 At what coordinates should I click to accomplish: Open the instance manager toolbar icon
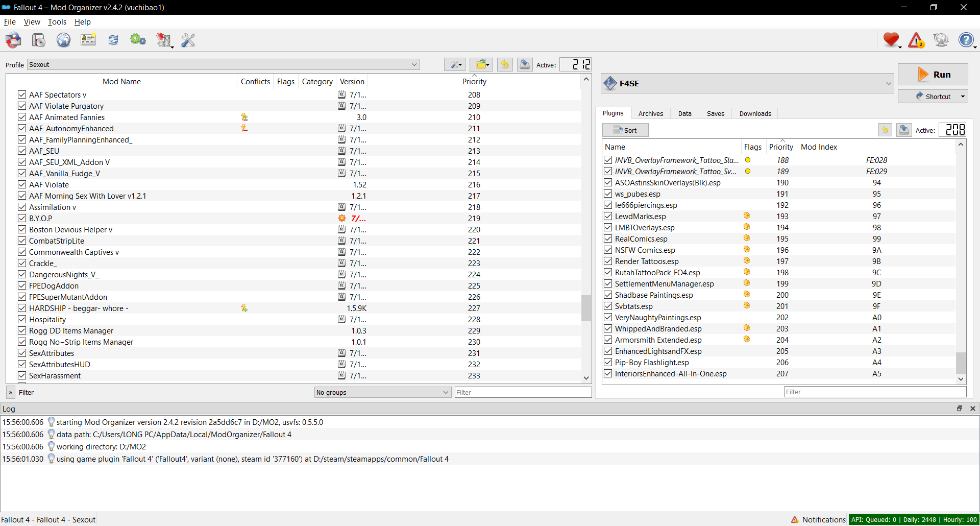[14, 40]
